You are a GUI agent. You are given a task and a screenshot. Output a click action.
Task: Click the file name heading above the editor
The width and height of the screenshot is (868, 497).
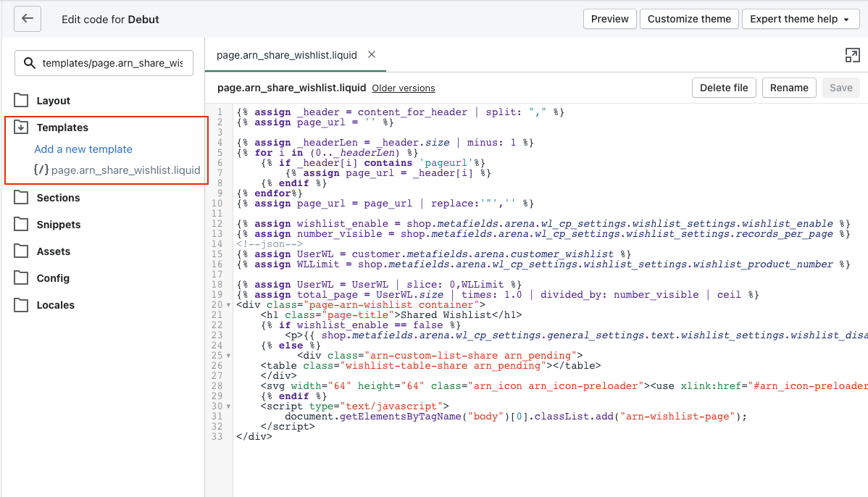click(291, 88)
